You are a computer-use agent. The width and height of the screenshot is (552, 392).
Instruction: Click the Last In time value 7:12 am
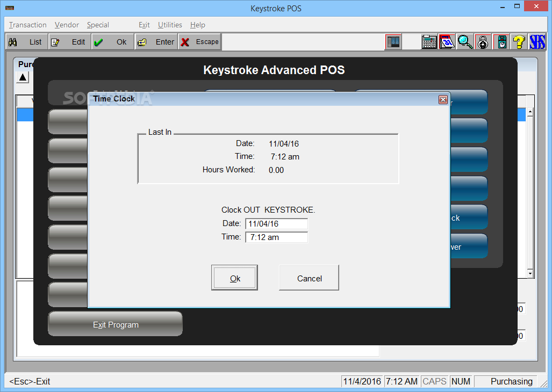(285, 157)
